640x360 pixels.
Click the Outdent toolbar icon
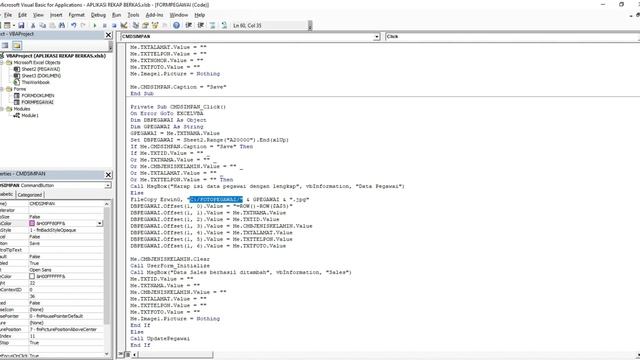click(x=201, y=25)
